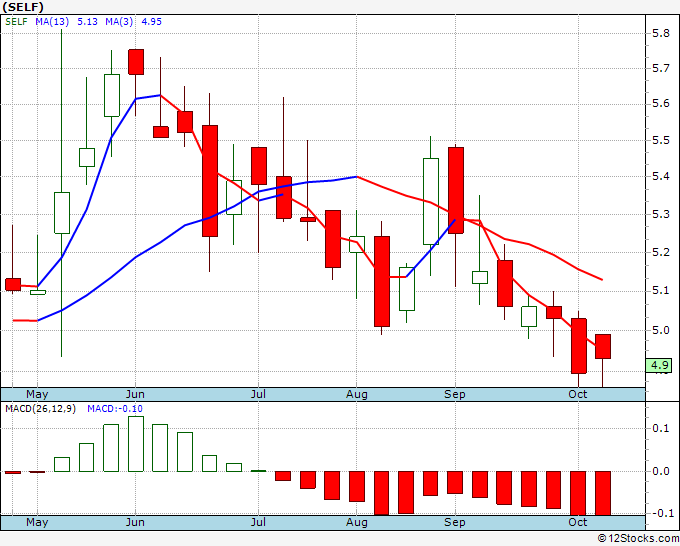Image resolution: width=680 pixels, height=546 pixels.
Task: Click Oct on the price chart axis
Action: (578, 394)
